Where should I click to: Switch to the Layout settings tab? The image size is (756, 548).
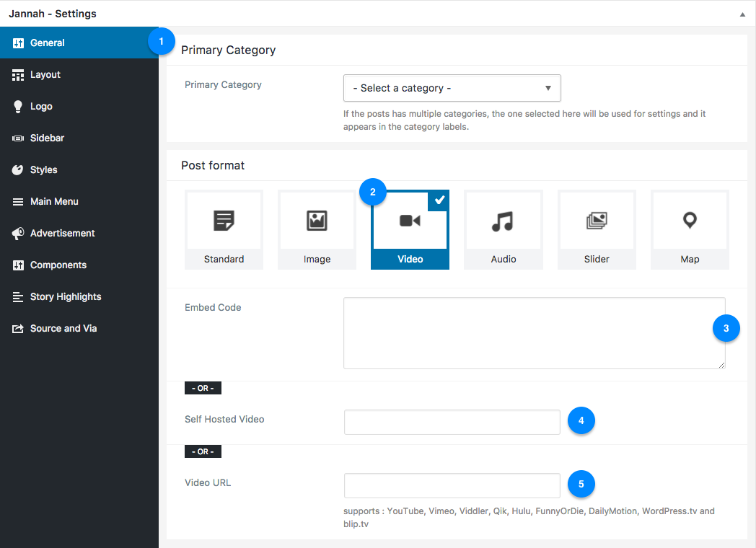[79, 75]
